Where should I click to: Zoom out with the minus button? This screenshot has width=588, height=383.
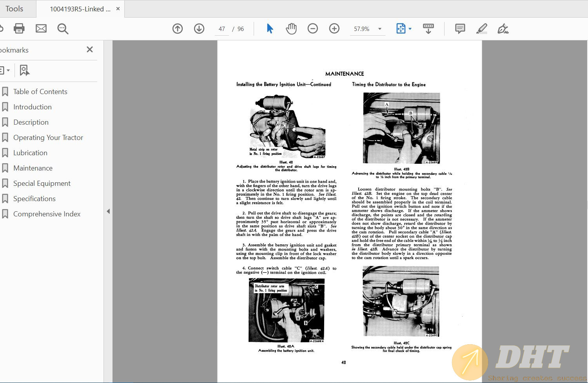click(313, 29)
